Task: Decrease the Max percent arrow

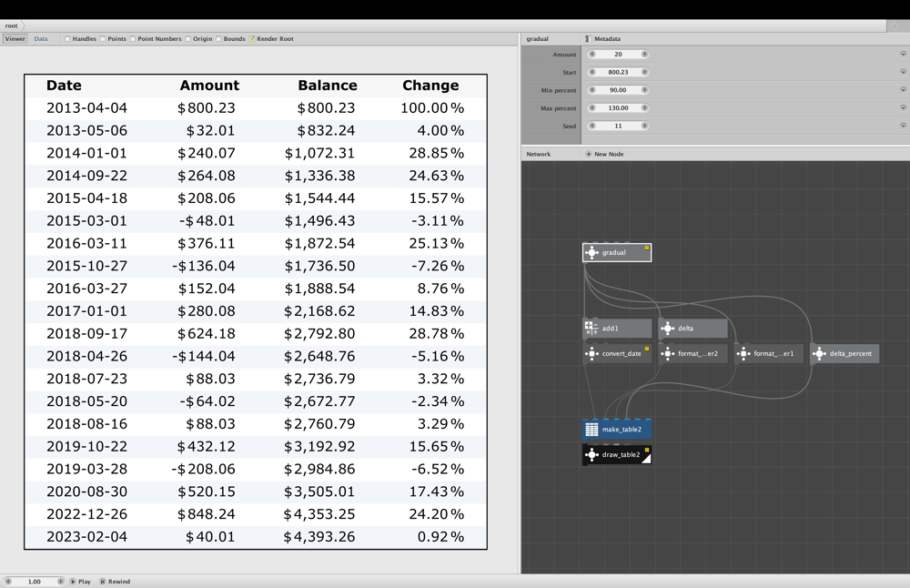Action: 592,108
